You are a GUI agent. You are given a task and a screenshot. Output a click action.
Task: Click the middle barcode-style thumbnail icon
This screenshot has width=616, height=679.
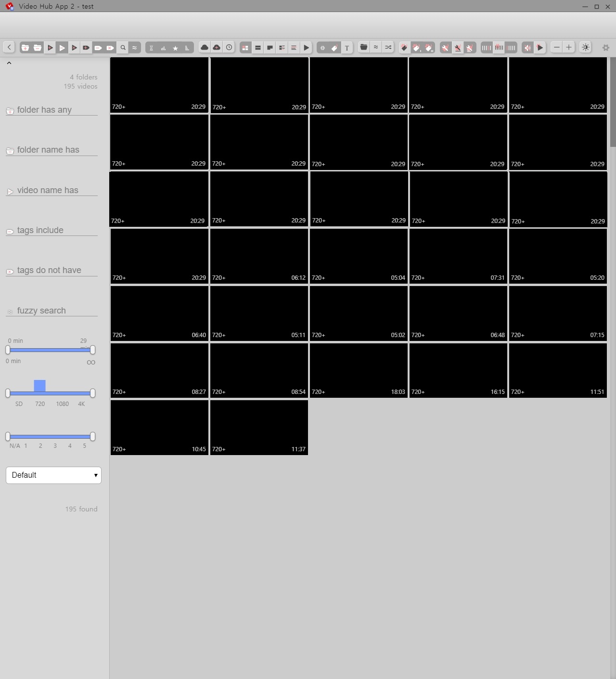[x=499, y=48]
